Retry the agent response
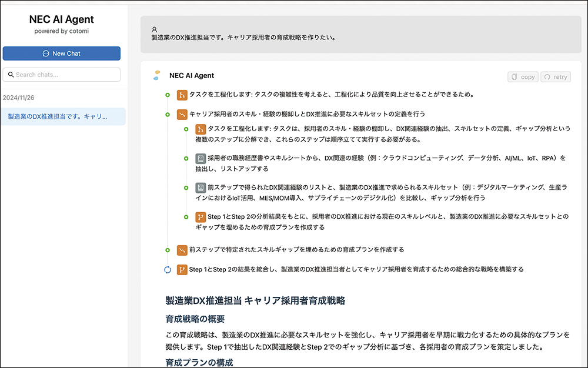Screen dimensions: 588x368 tap(556, 76)
